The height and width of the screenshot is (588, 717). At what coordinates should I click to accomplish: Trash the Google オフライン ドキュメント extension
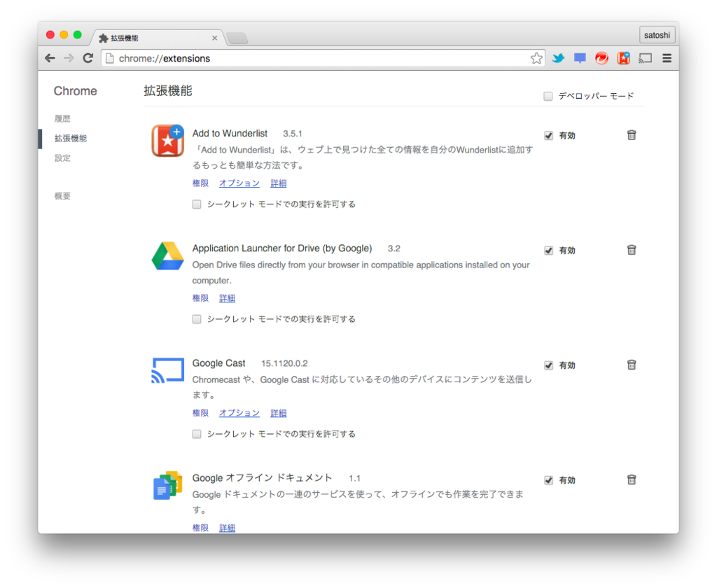[632, 479]
